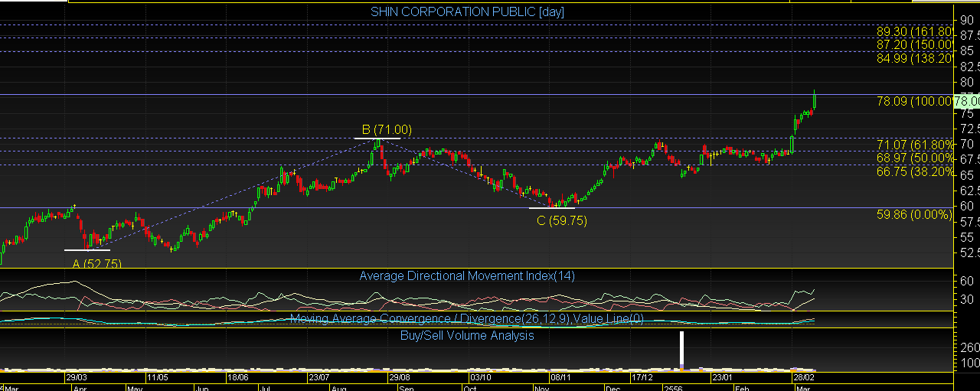Click the 29/08 date marker
This screenshot has width=980, height=391.
click(400, 378)
